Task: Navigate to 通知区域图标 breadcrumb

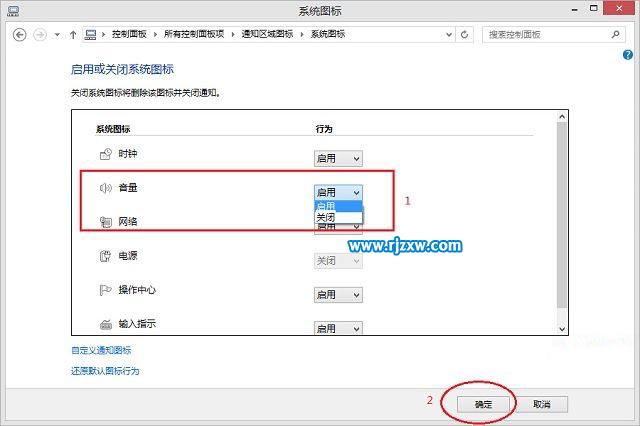Action: 267,34
